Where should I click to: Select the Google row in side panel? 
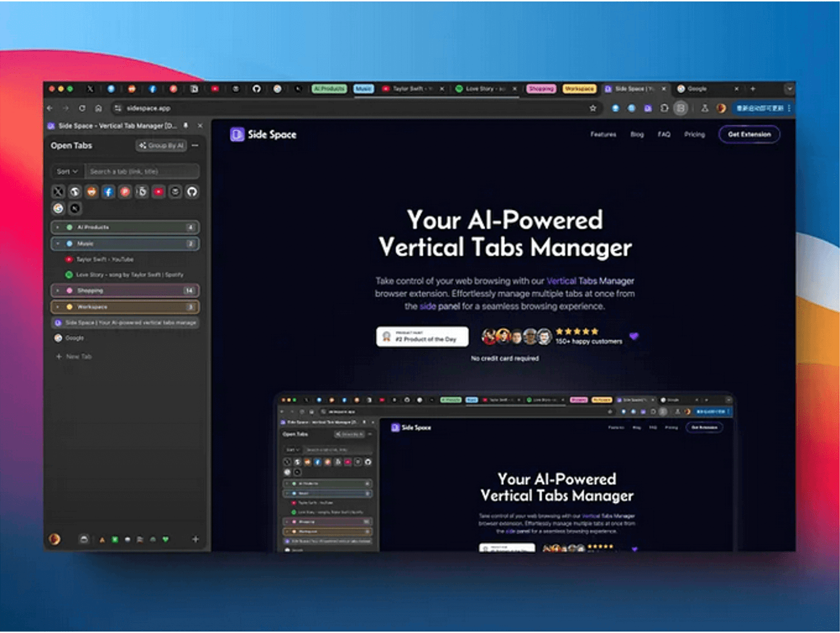pos(125,338)
